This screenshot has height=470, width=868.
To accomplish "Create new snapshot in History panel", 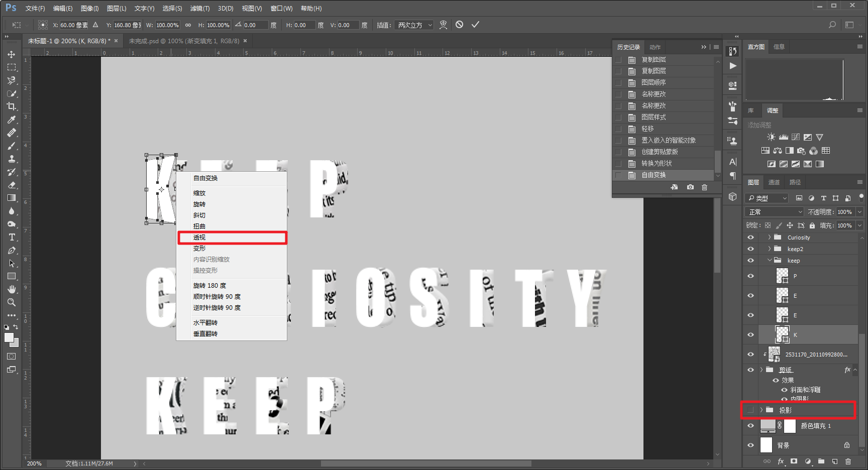I will point(690,187).
